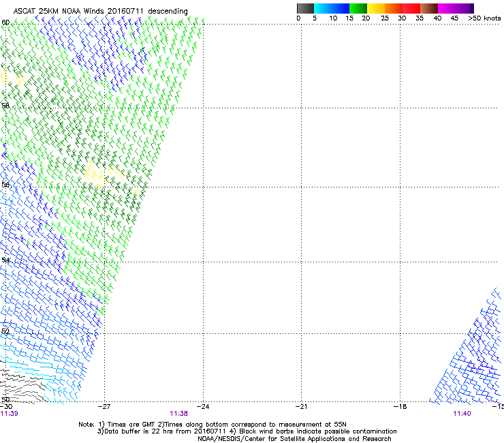Pick the dark purple swatch at legend end
The image size is (504, 443).
(471, 8)
